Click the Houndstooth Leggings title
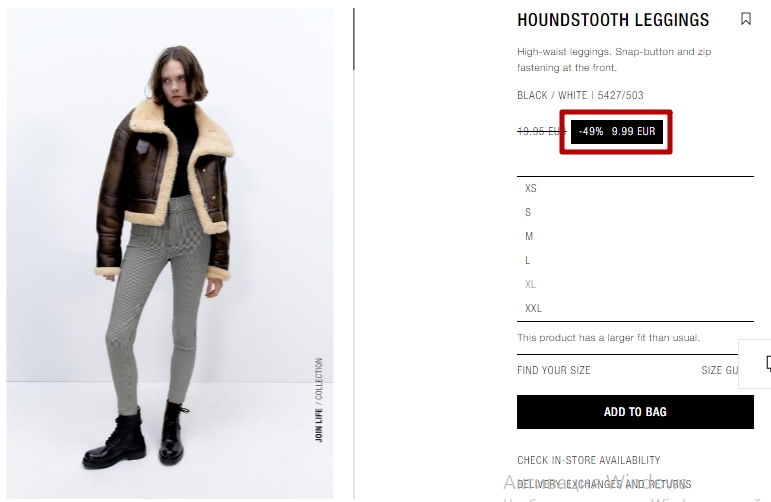The height and width of the screenshot is (502, 771). click(613, 20)
